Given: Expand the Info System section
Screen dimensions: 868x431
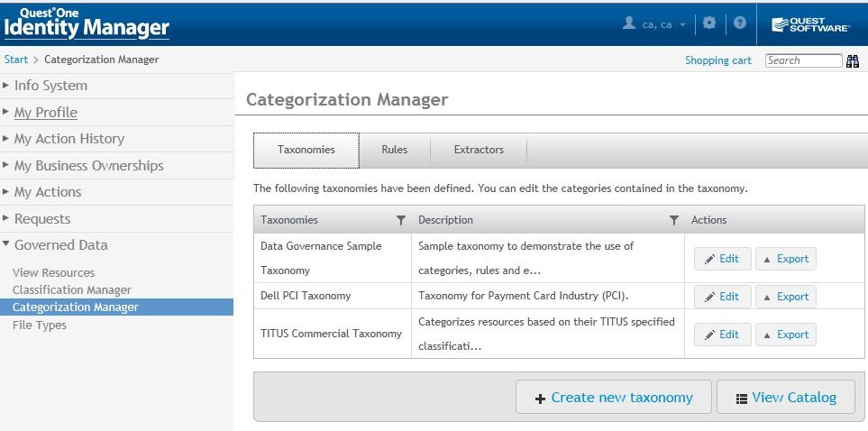Looking at the screenshot, I should 50,86.
